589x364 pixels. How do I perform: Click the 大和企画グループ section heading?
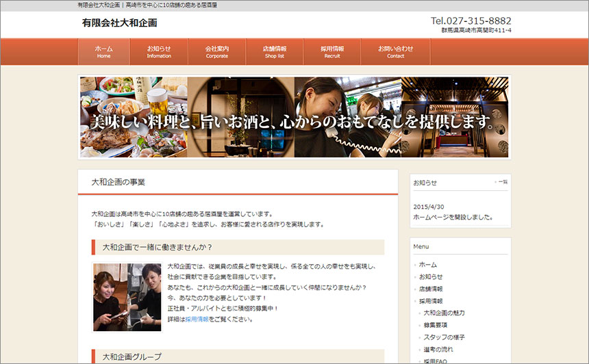coord(132,356)
